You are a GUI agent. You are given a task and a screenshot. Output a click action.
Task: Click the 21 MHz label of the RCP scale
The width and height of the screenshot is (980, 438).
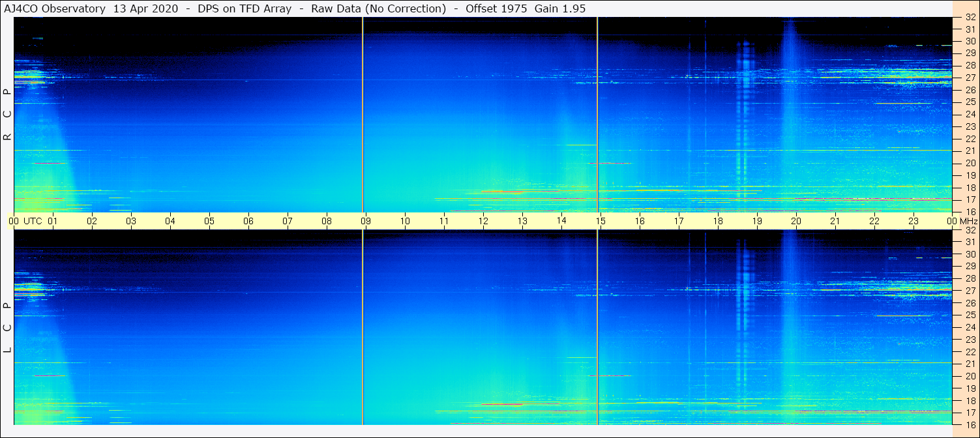[970, 151]
